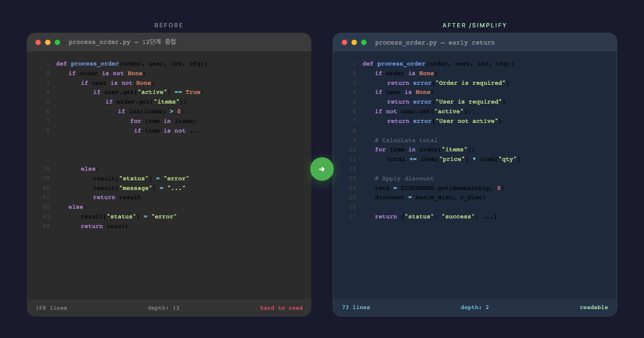The height and width of the screenshot is (338, 644).
Task: Close the early return window with red dot
Action: tap(345, 42)
